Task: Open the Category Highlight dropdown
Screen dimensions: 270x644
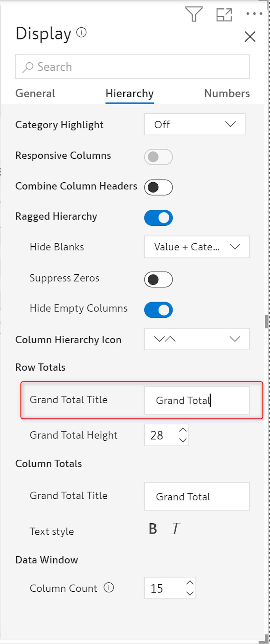Action: point(195,124)
